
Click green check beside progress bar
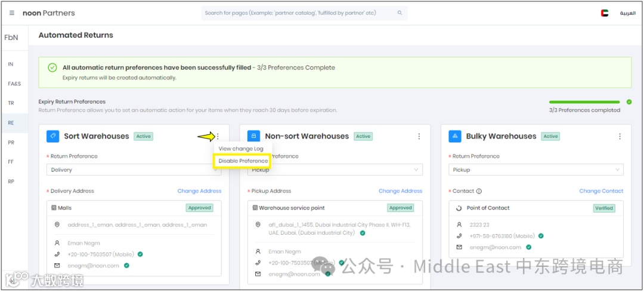pyautogui.click(x=629, y=102)
